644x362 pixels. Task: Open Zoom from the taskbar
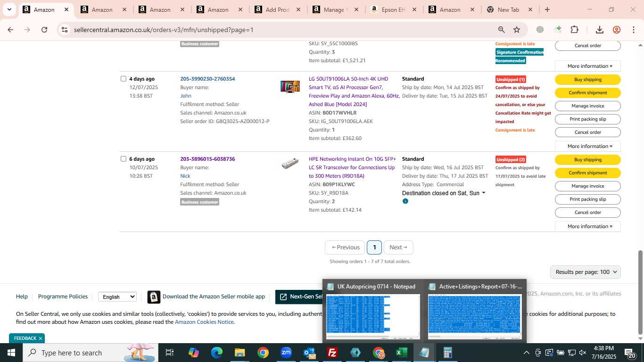pyautogui.click(x=286, y=353)
